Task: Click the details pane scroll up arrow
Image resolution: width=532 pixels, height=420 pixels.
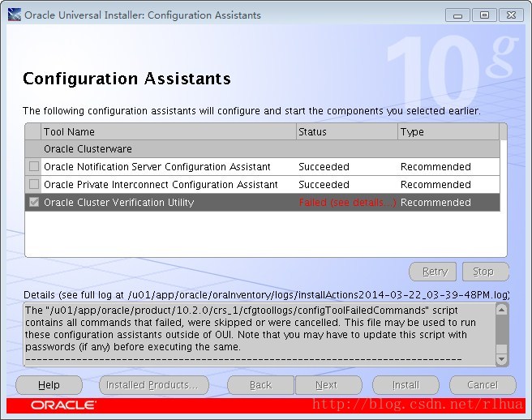Action: (501, 310)
